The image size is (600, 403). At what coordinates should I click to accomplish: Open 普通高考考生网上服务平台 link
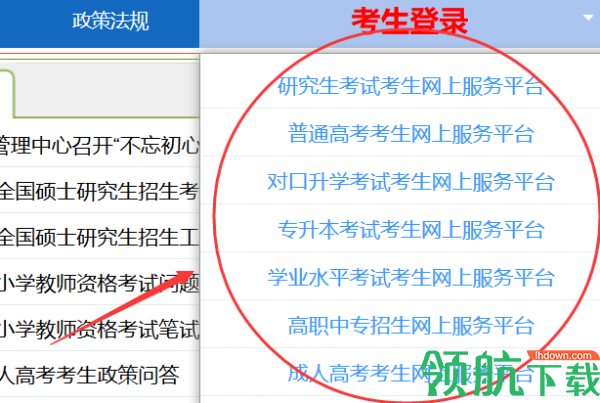point(411,134)
